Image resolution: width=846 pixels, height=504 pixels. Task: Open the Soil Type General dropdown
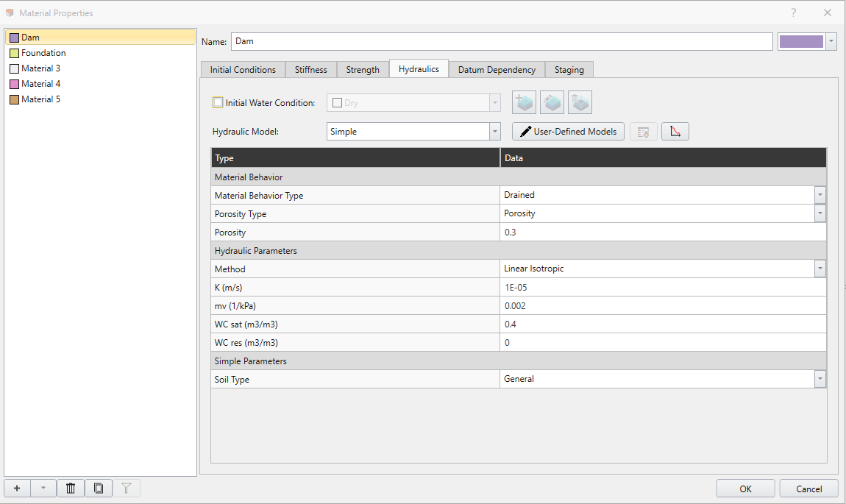click(820, 379)
